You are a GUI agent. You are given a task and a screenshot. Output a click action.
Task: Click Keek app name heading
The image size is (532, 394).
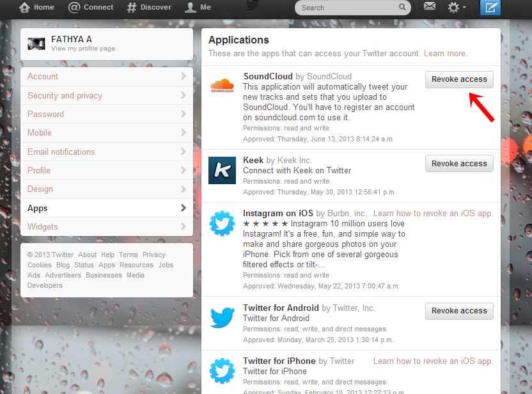coord(253,160)
